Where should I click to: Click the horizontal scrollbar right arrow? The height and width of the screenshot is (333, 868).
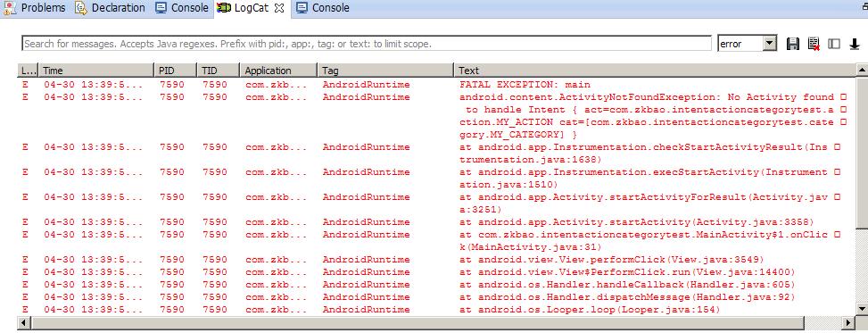pyautogui.click(x=848, y=322)
